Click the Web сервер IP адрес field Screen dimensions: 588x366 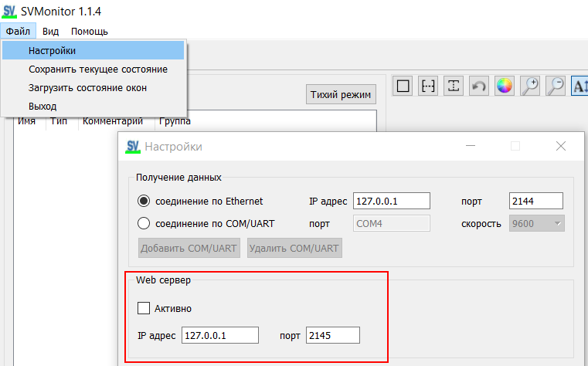point(220,335)
